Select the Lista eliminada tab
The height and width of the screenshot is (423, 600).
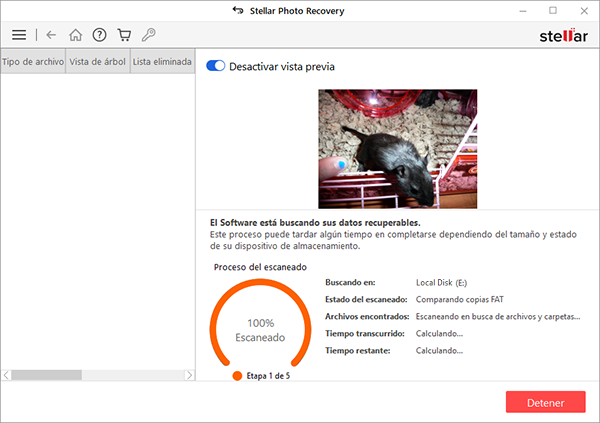(x=162, y=61)
